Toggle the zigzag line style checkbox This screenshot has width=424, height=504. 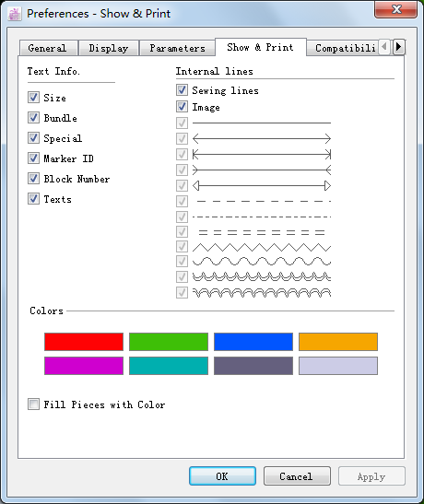pos(182,247)
